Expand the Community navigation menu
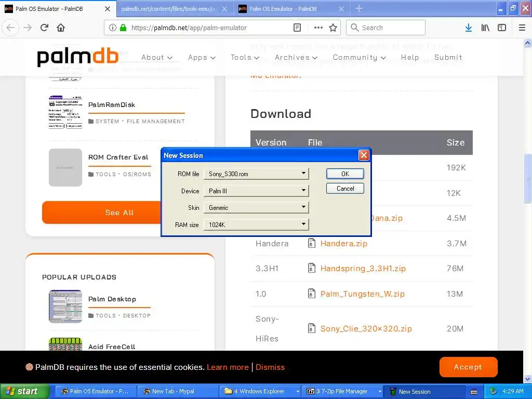 (x=360, y=57)
